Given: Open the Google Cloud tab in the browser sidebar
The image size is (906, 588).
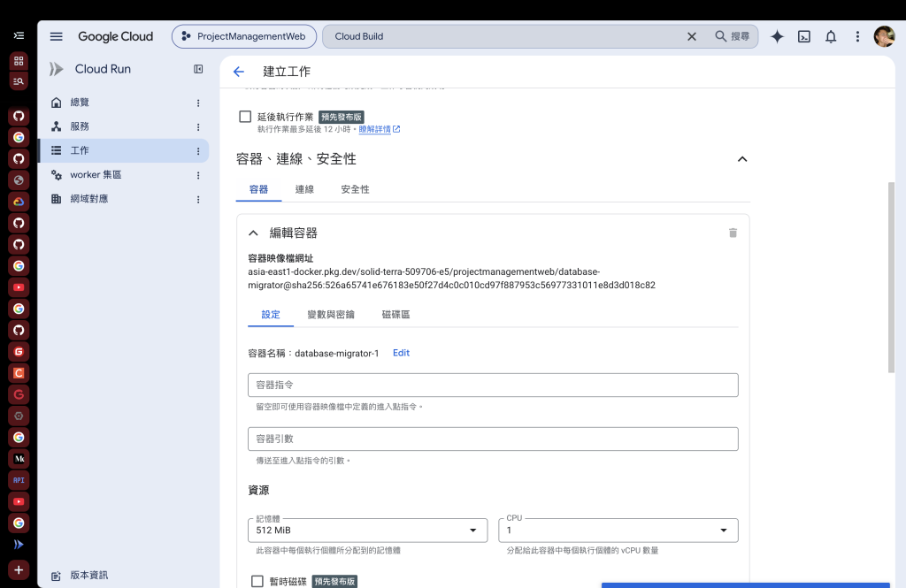Looking at the screenshot, I should tap(19, 202).
